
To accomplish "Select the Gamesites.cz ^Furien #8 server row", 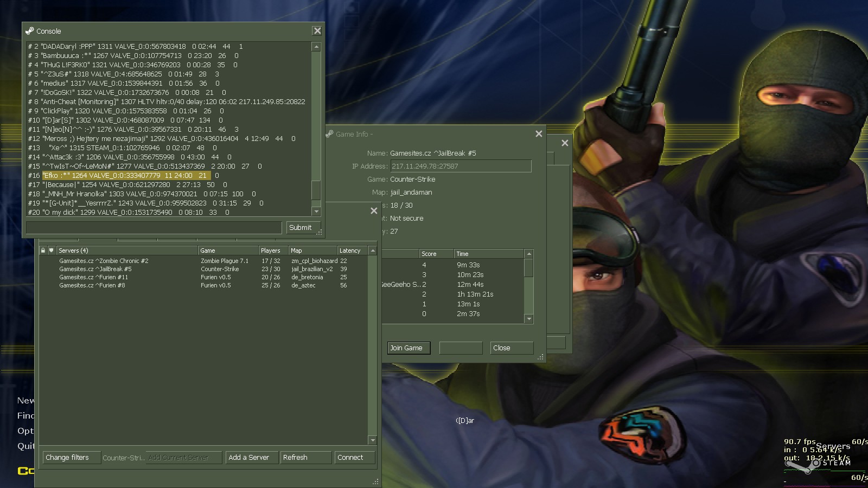I will click(92, 285).
